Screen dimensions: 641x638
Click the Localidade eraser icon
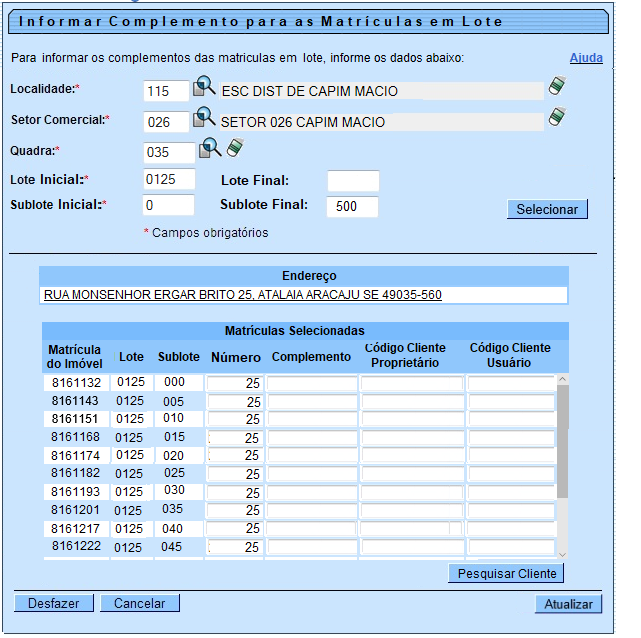(x=557, y=88)
